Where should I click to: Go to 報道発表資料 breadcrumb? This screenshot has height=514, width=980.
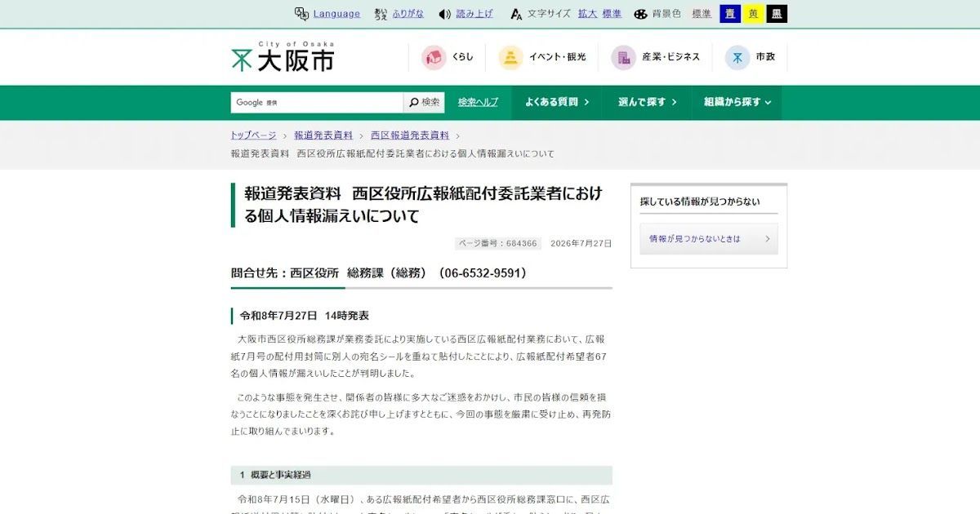323,135
